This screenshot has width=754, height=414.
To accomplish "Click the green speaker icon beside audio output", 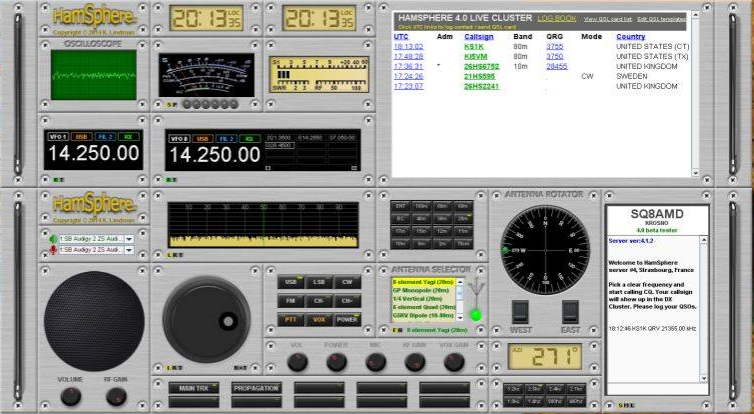I will coord(53,239).
